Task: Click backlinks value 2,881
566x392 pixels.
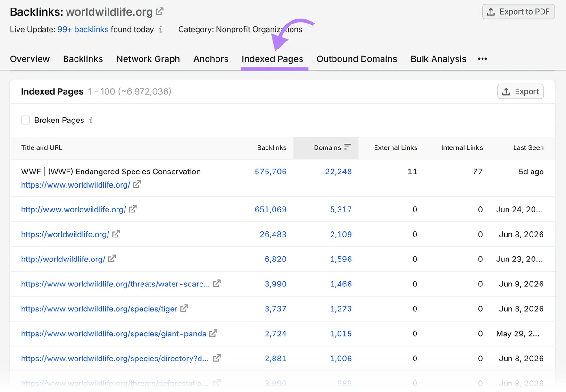Action: (x=276, y=359)
